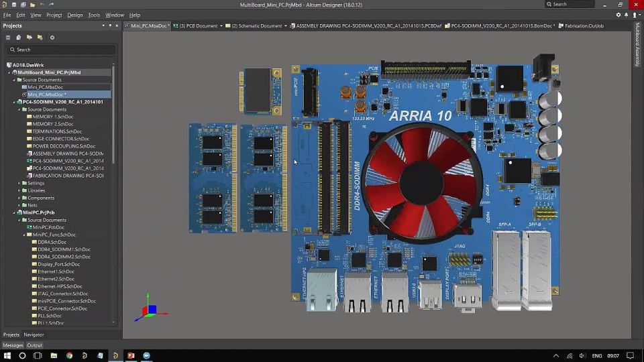Switch to Fabrication.OutJob tab
644x362 pixels.
[581, 26]
